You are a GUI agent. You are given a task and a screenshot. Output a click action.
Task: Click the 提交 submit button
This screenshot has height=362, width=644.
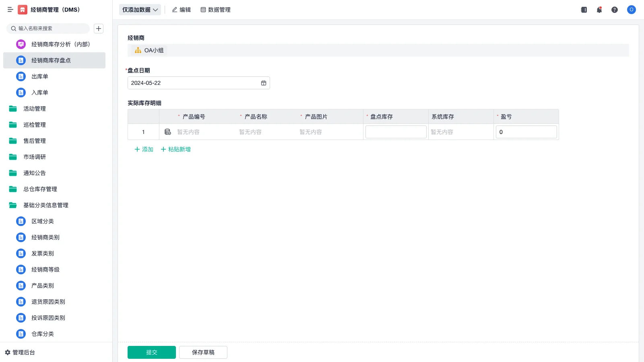(x=151, y=352)
